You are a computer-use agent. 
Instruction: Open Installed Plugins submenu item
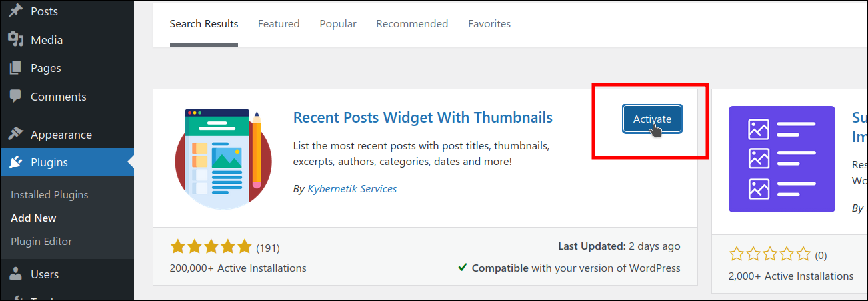coord(49,195)
